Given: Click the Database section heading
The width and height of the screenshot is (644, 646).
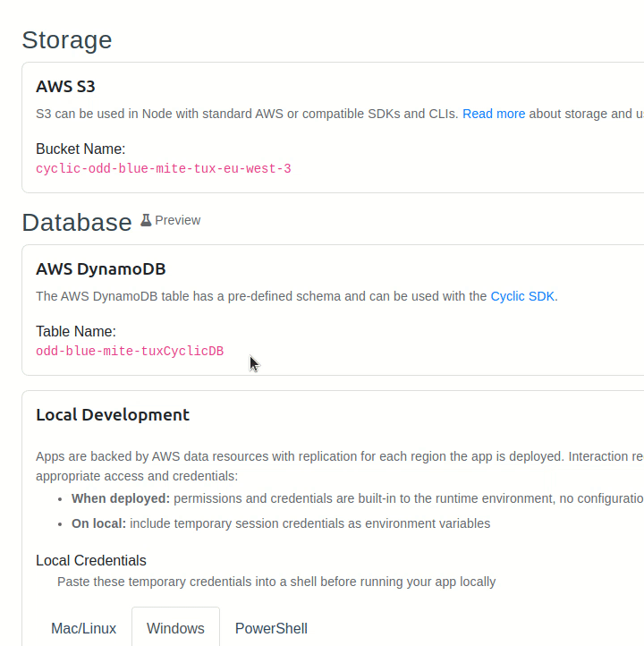Looking at the screenshot, I should 77,223.
